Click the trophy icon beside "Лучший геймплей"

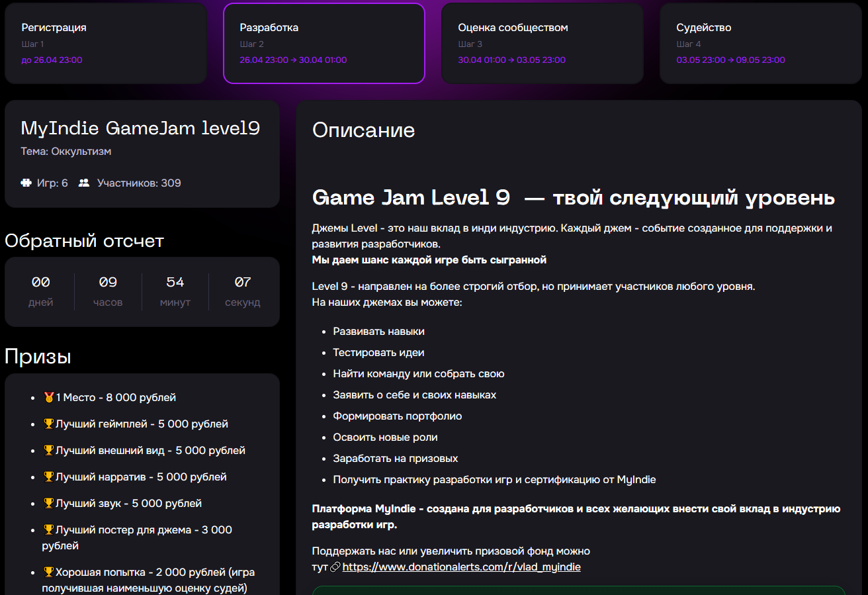(x=48, y=424)
